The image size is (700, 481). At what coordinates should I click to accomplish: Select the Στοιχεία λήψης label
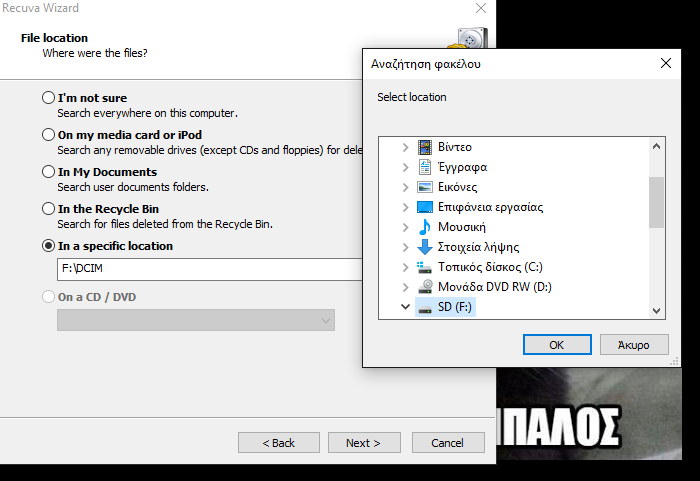coord(478,247)
